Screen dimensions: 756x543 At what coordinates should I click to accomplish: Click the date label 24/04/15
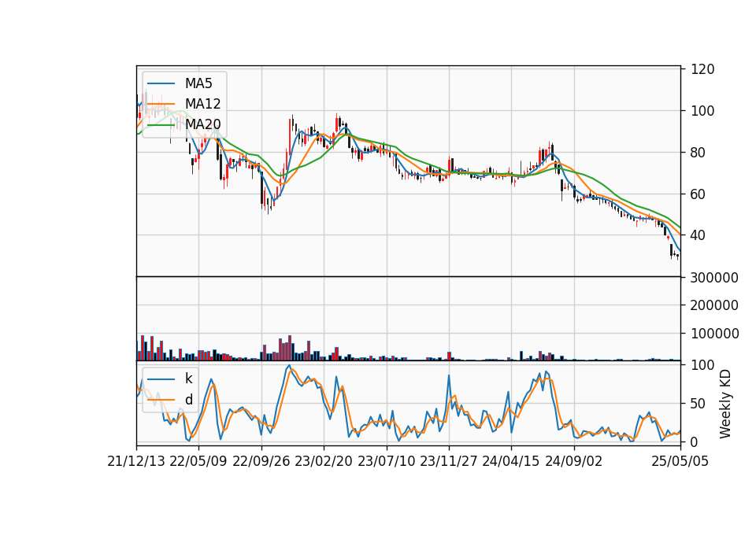click(511, 461)
